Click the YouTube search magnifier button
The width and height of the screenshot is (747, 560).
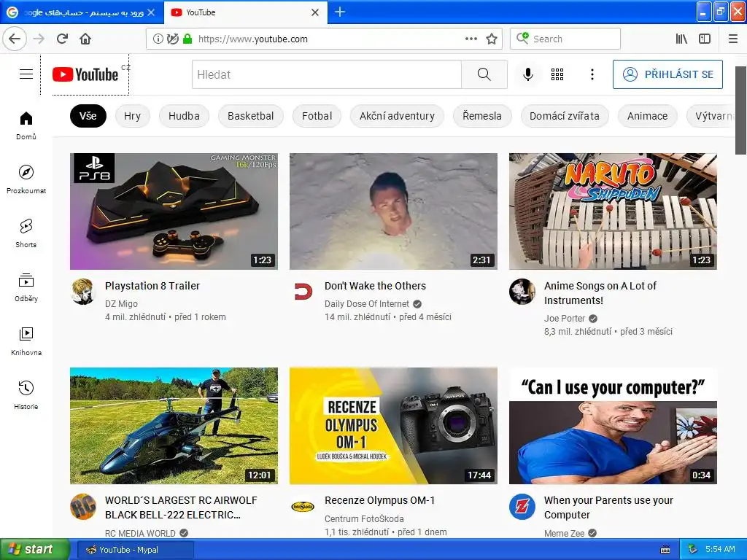(484, 74)
